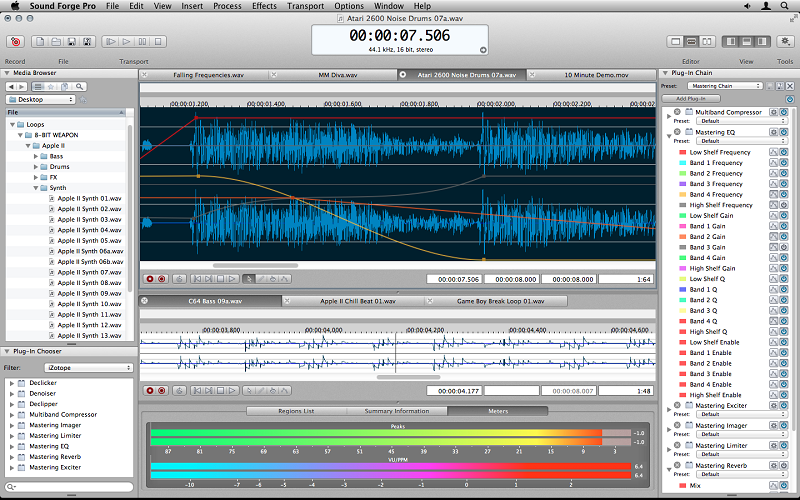800x500 pixels.
Task: Switch to Apple II Chill Beat 01.wav tab
Action: pyautogui.click(x=358, y=301)
